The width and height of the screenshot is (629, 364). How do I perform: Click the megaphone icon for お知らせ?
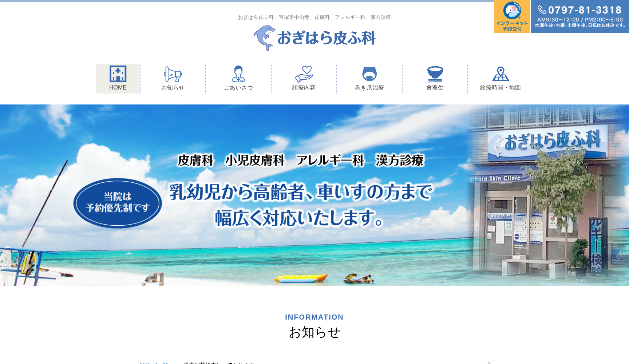173,74
